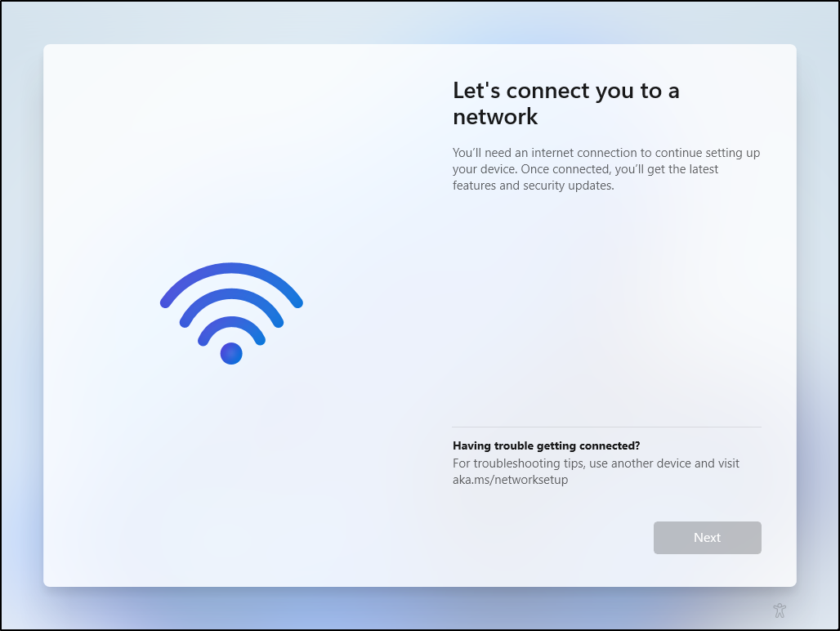Click the 'features and security updates.' line

point(534,186)
